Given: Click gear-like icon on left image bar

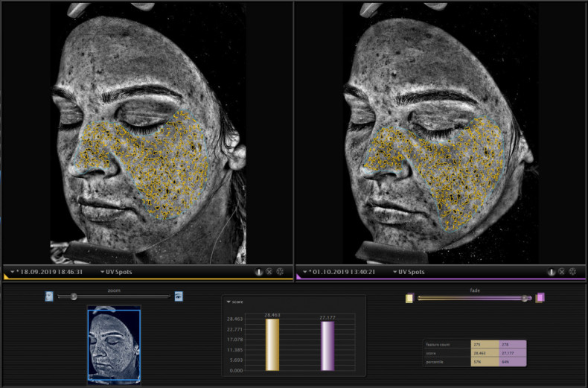Looking at the screenshot, I should pos(280,273).
